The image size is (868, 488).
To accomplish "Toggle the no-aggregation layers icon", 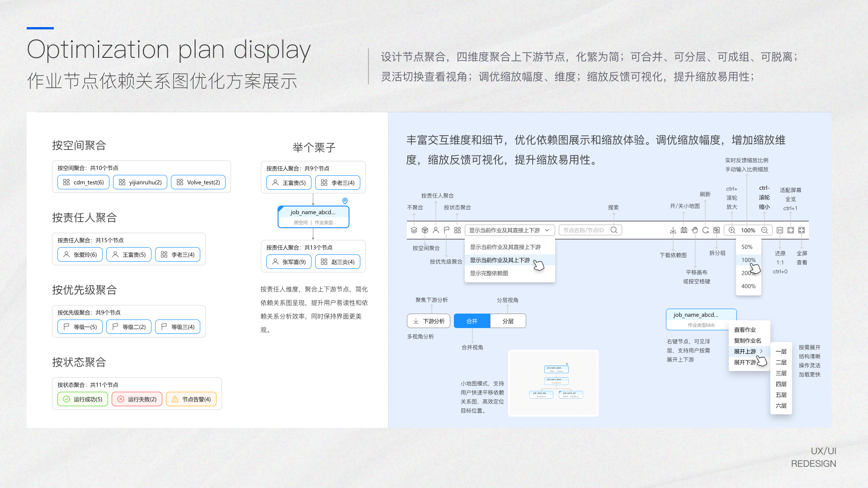I will [x=414, y=230].
